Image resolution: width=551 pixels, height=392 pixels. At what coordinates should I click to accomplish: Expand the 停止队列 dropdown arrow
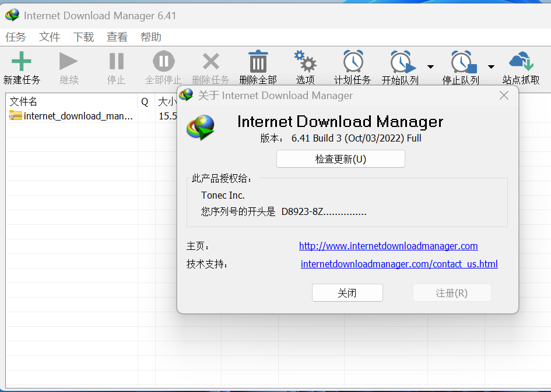(x=492, y=66)
